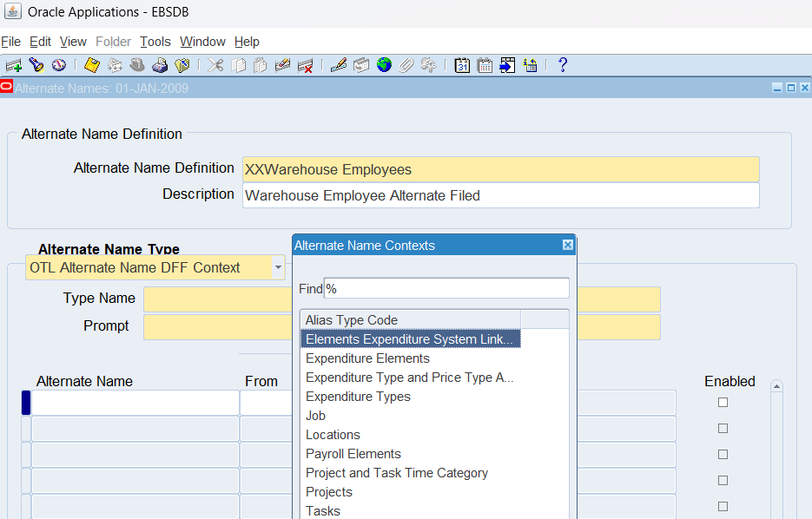
Task: Open Help via the question mark icon
Action: [x=562, y=65]
